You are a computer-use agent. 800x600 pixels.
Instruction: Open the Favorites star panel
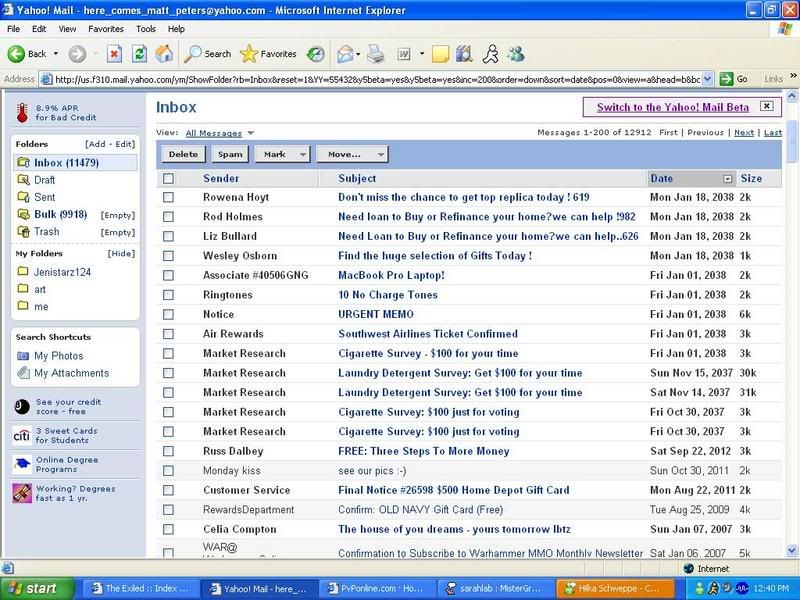[x=268, y=54]
